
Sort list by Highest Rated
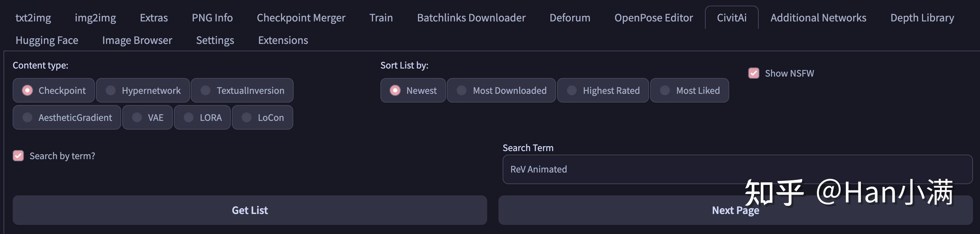tap(603, 90)
